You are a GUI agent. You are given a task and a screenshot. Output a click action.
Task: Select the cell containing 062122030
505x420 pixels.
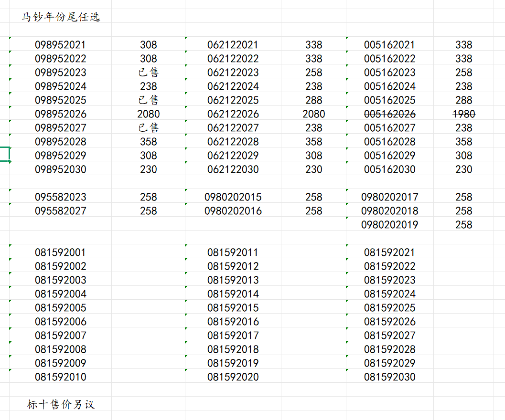(233, 169)
